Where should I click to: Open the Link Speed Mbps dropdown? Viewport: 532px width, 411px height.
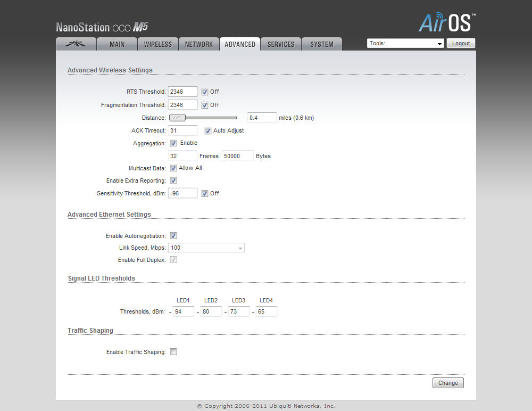pyautogui.click(x=206, y=248)
